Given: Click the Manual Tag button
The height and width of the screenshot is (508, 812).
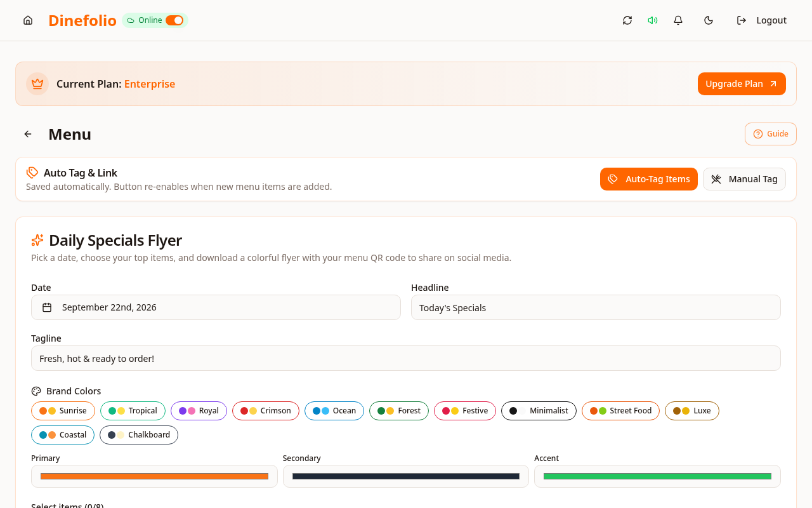Looking at the screenshot, I should coord(744,179).
